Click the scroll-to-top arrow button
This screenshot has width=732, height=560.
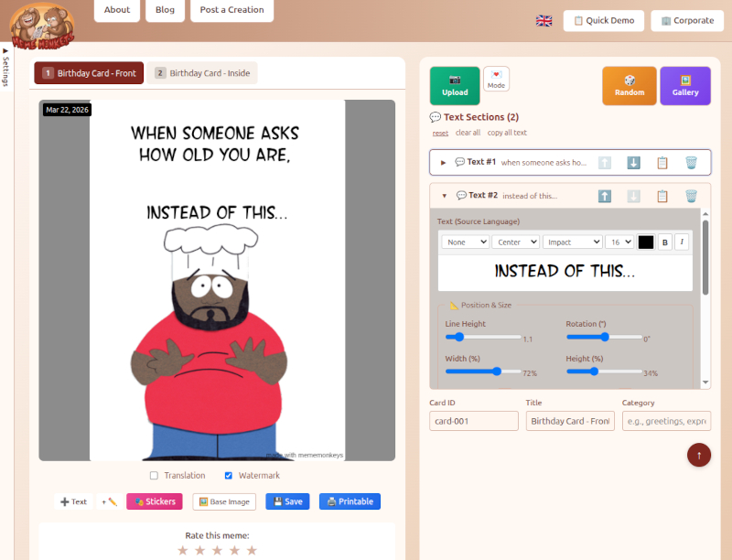coord(699,455)
